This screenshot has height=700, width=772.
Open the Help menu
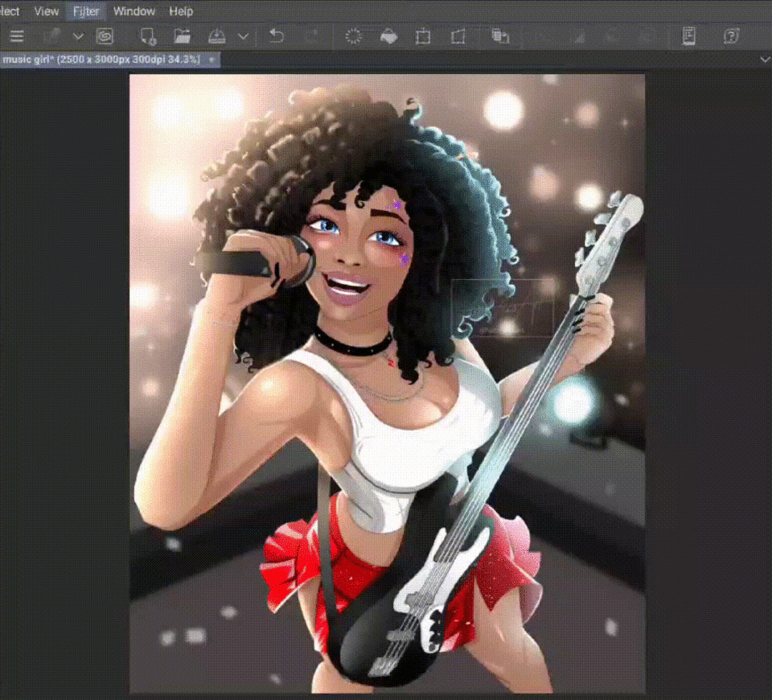[x=181, y=11]
